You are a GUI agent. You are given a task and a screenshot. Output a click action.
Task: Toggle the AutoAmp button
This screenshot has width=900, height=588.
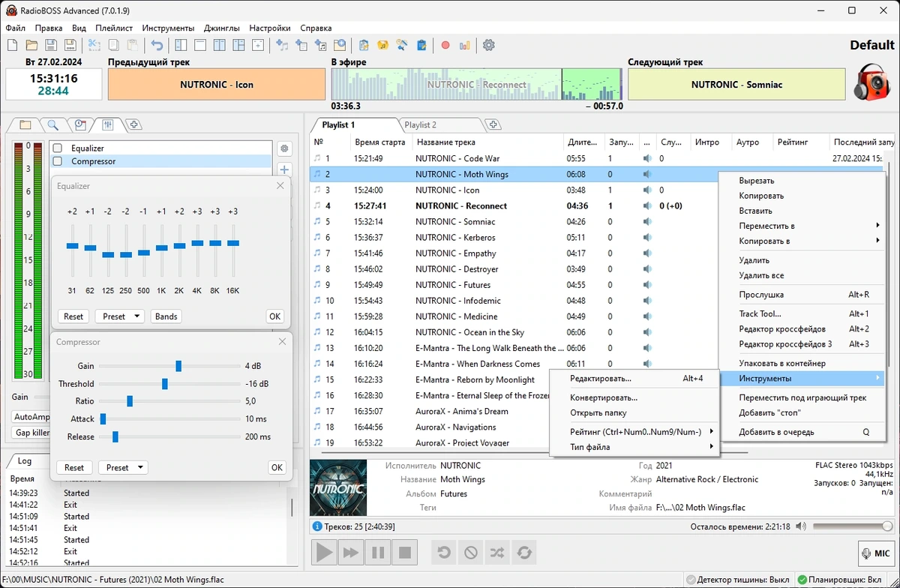[x=31, y=416]
